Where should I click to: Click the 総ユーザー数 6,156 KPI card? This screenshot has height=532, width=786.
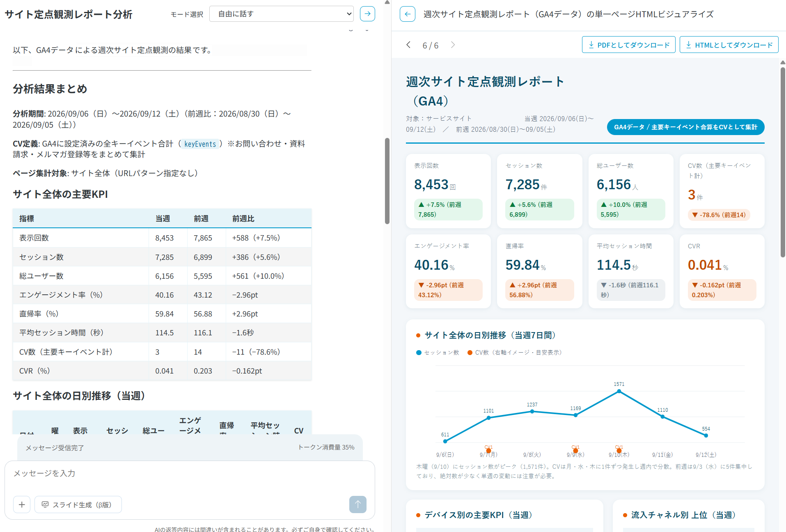[631, 191]
